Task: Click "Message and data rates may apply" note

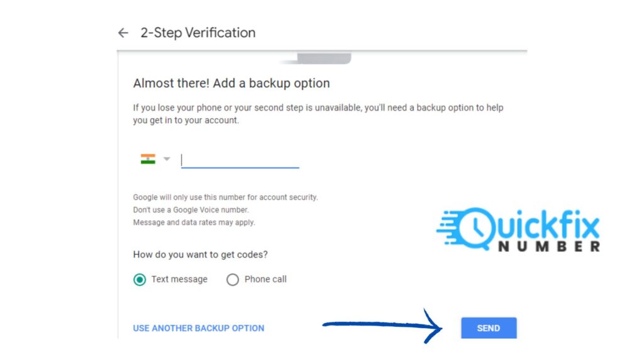Action: point(194,222)
